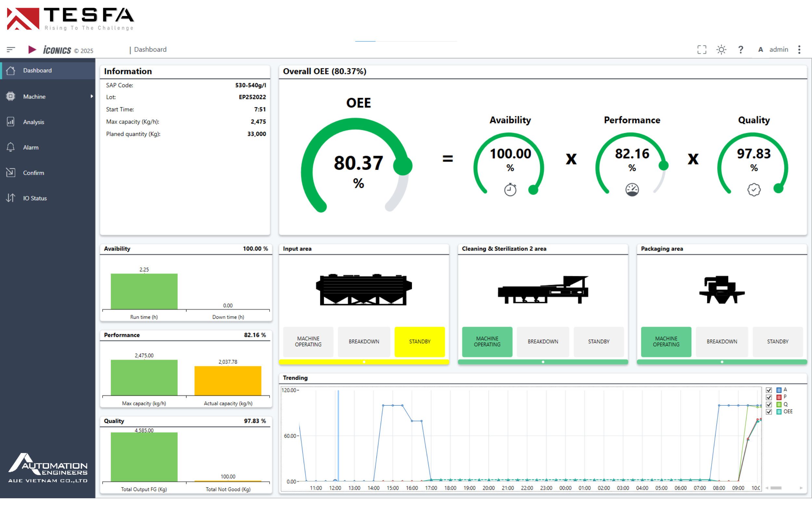Click the IO Status up-down arrows icon
Viewport: 812px width, 508px height.
tap(10, 198)
